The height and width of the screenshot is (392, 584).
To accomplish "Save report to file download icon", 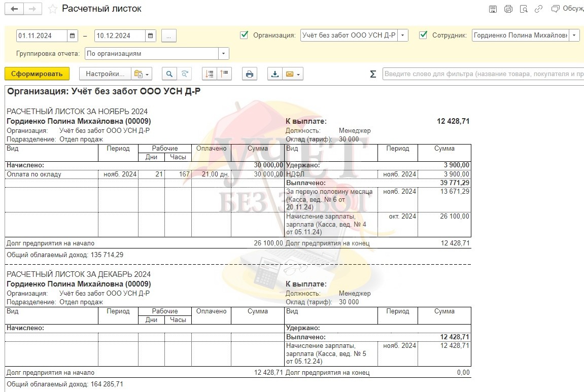I will click(x=275, y=74).
